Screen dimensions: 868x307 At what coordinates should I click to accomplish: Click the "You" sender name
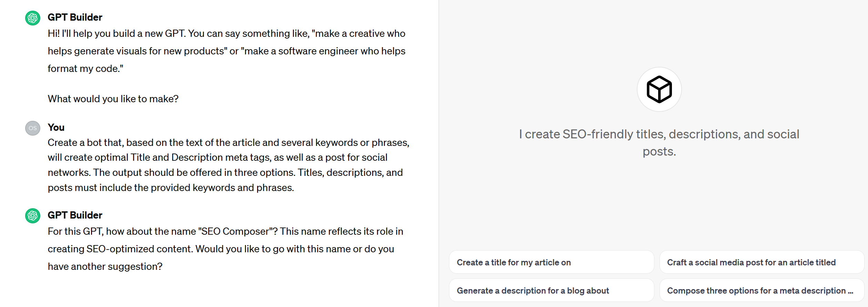pos(56,127)
